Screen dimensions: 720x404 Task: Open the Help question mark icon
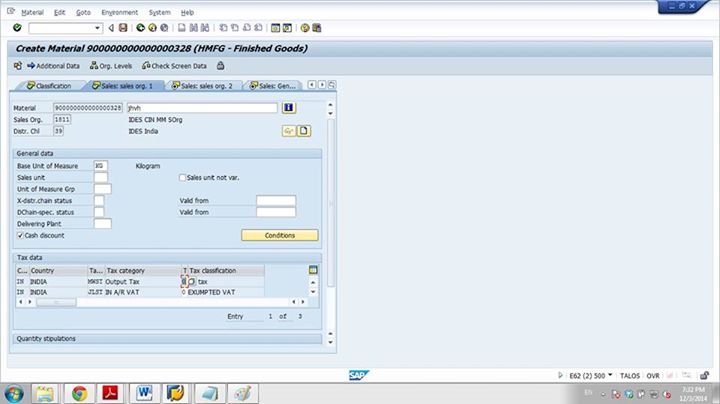(305, 28)
